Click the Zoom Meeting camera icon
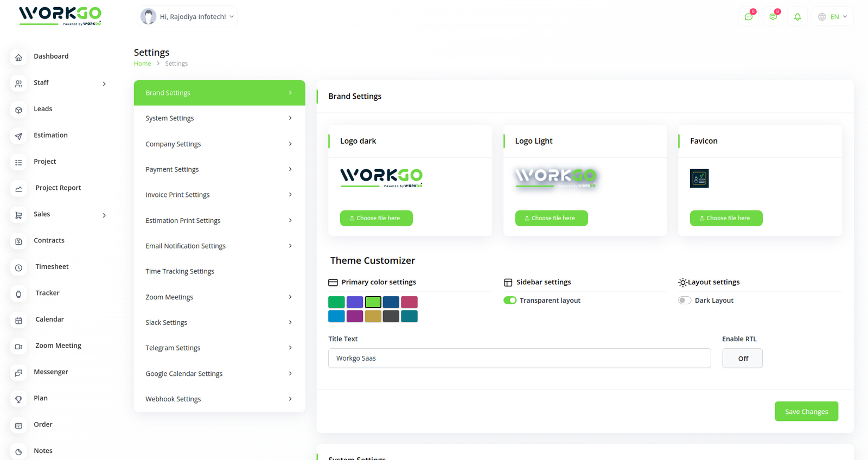Screen dimensions: 868x460 (18, 346)
